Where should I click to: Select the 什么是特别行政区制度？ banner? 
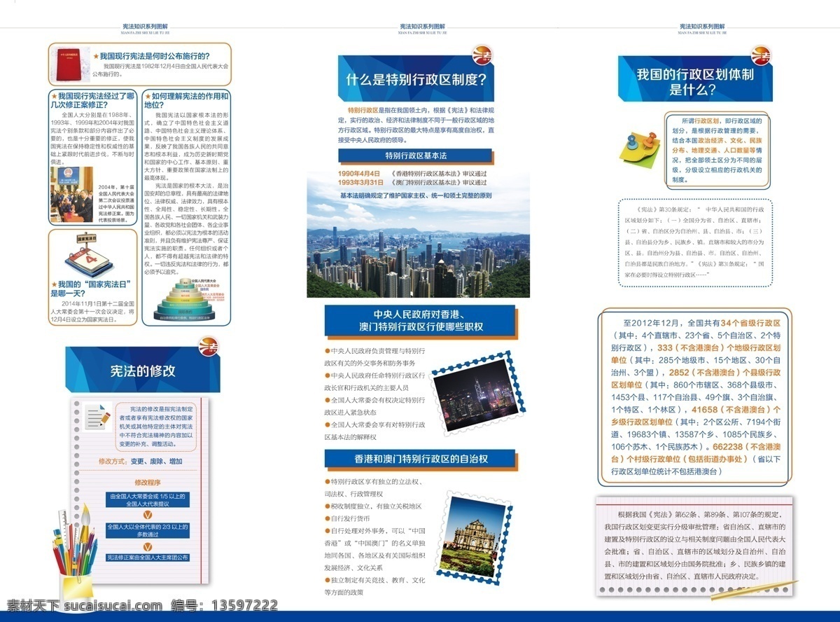(415, 78)
